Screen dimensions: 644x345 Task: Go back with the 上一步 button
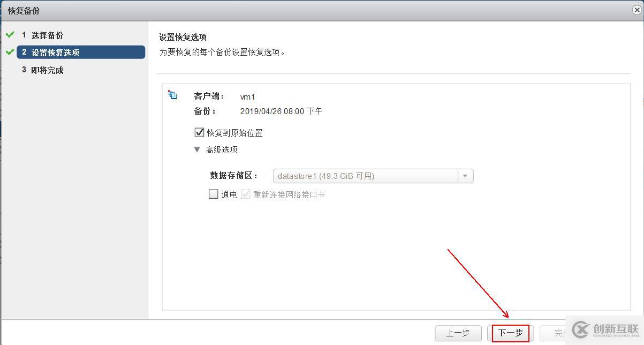coord(458,333)
